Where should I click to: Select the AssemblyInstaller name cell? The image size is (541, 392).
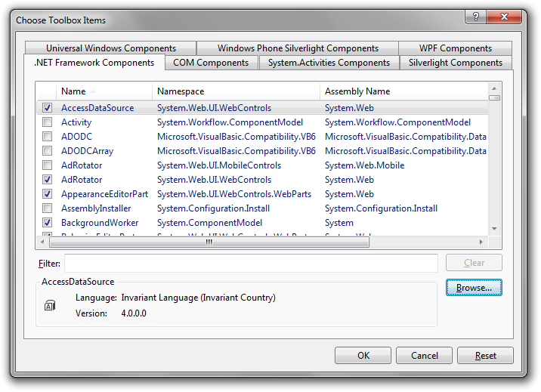(96, 208)
